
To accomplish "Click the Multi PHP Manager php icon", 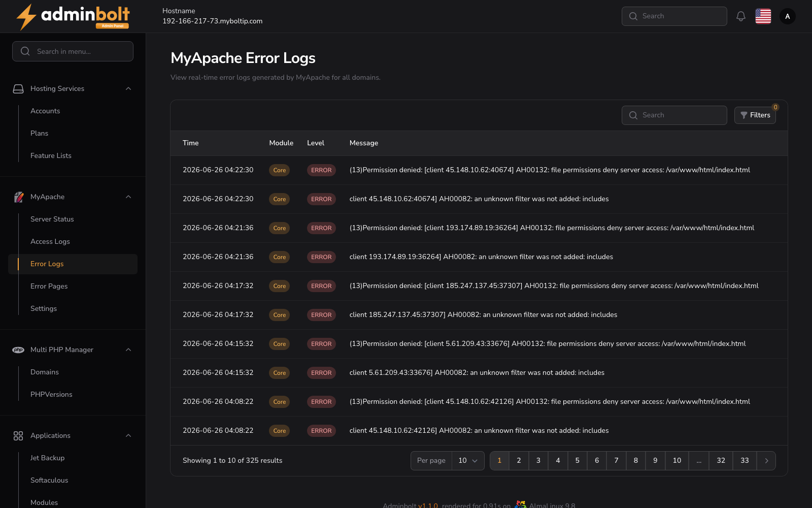I will click(18, 350).
